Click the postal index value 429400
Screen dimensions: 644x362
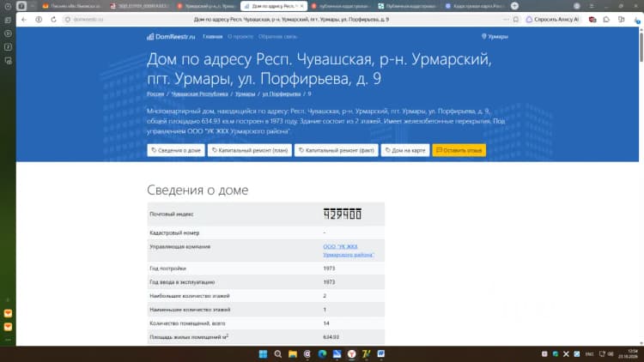342,214
